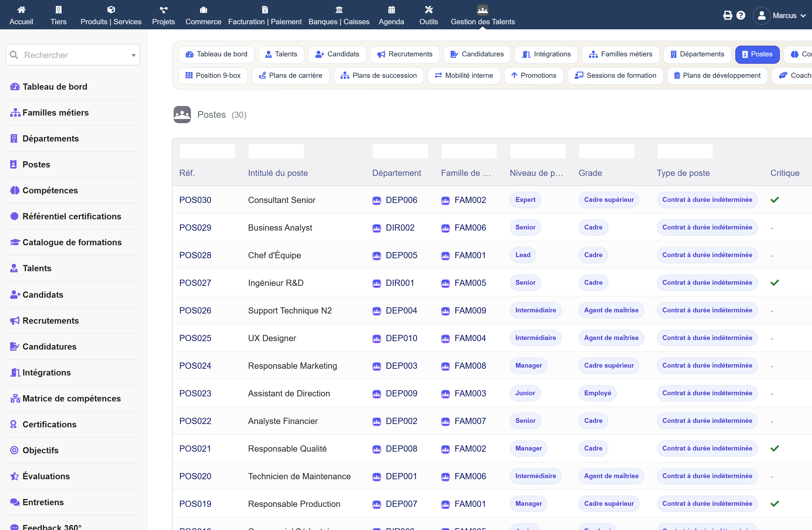Open Agenda calendar icon in navbar
This screenshot has height=530, width=812.
coord(391,10)
